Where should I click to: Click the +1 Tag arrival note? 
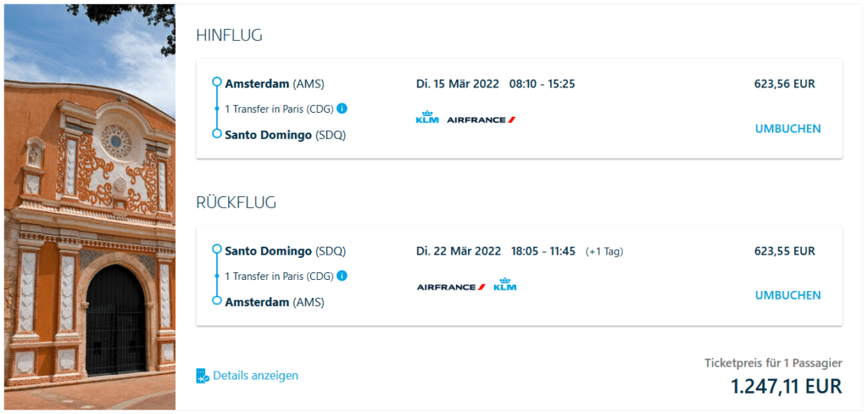[x=604, y=252]
